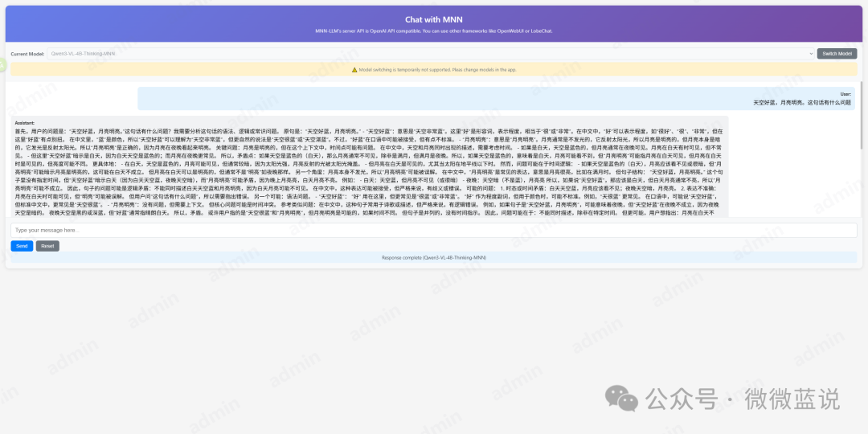Click the 'Chat with MNN' heading
Image resolution: width=868 pixels, height=434 pixels.
[434, 20]
